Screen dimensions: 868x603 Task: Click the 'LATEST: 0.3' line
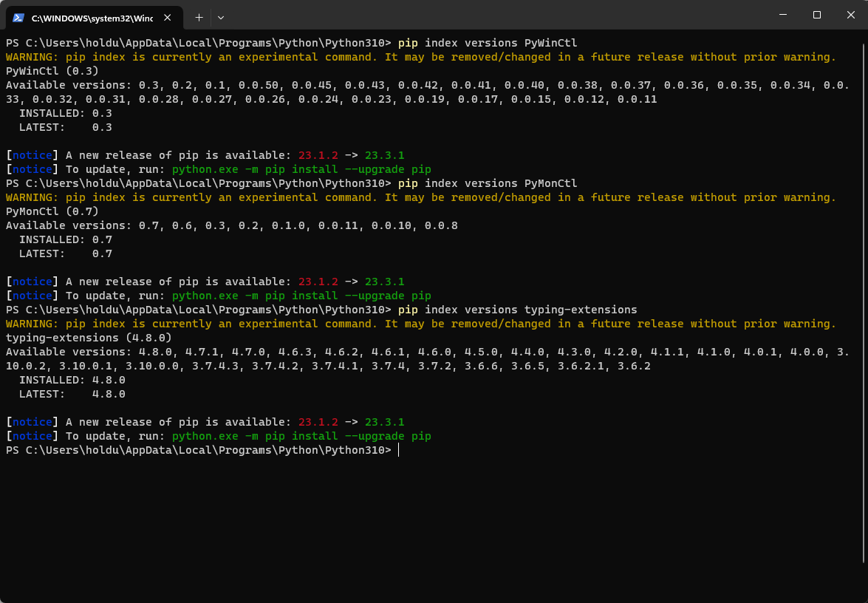(x=65, y=127)
